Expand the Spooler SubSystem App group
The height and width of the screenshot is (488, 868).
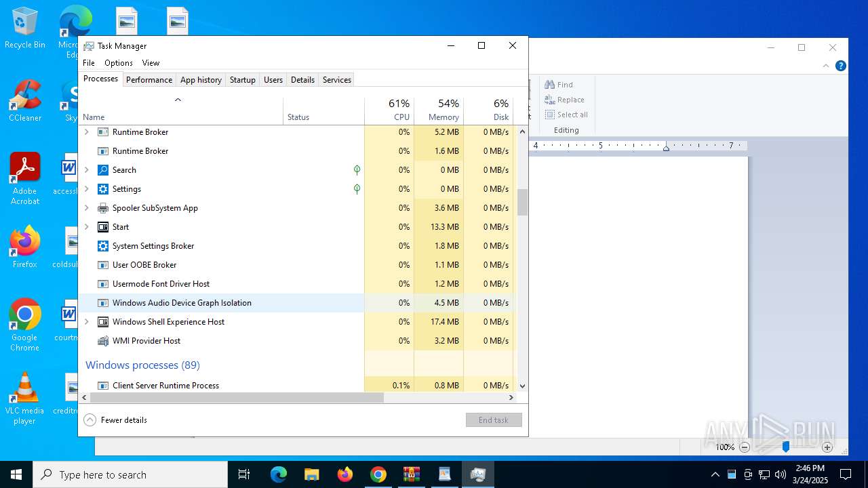coord(86,208)
